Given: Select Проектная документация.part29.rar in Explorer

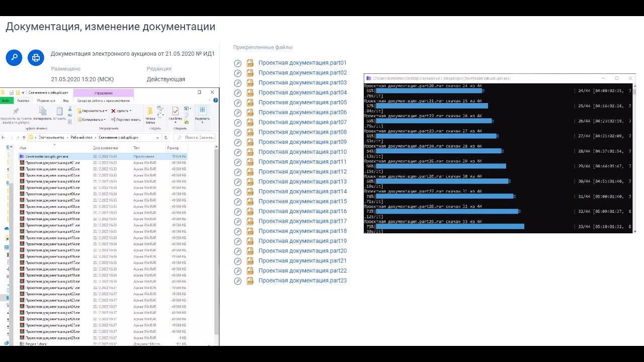Looking at the screenshot, I should coord(103,338).
